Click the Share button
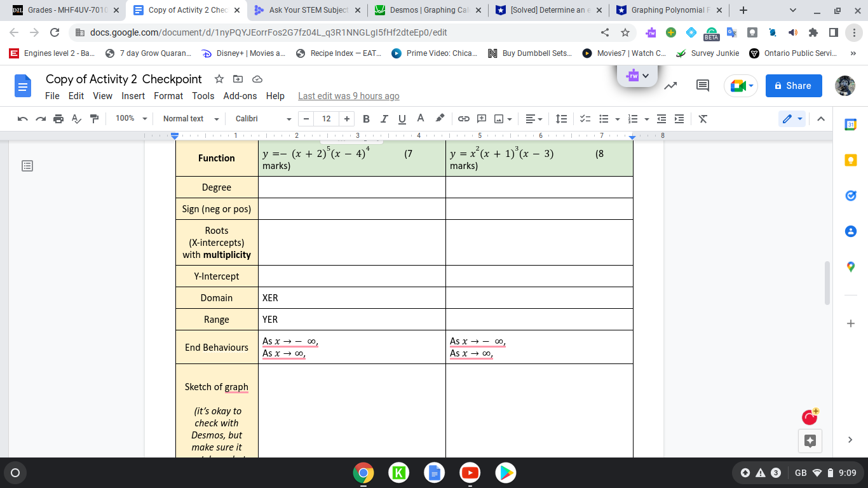This screenshot has width=868, height=488. tap(793, 85)
